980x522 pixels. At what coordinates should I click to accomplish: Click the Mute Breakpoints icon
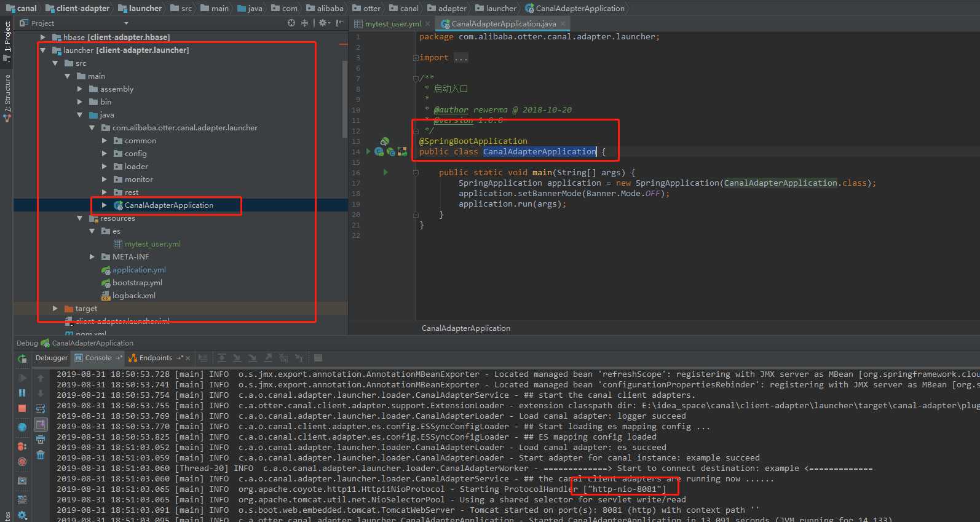coord(22,462)
